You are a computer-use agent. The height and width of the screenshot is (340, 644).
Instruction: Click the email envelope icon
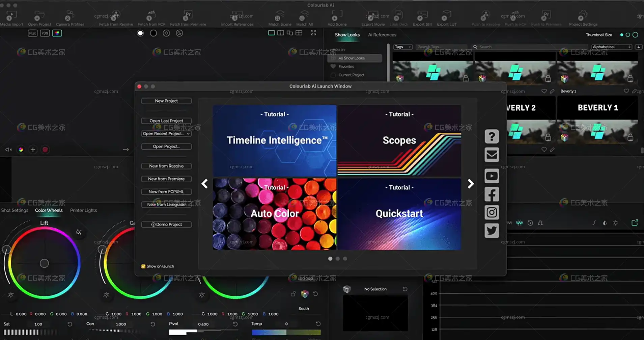click(x=492, y=155)
